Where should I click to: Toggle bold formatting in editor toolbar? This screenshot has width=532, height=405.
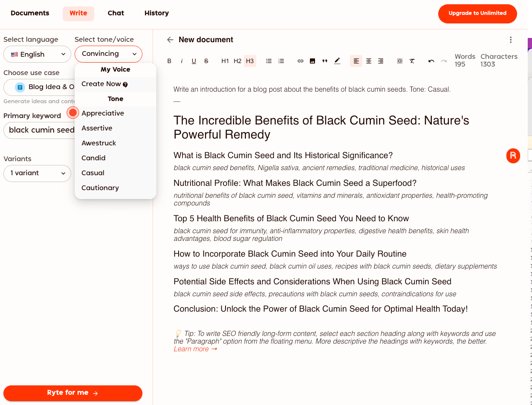169,61
